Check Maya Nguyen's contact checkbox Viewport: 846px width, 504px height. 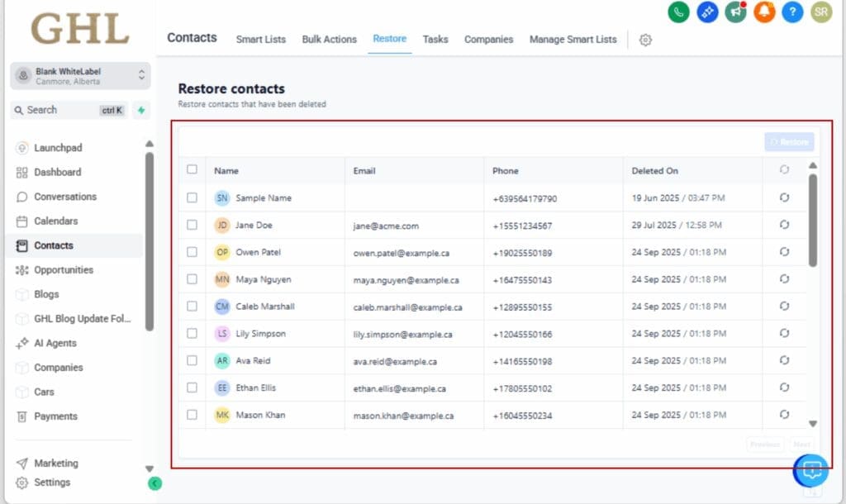192,278
